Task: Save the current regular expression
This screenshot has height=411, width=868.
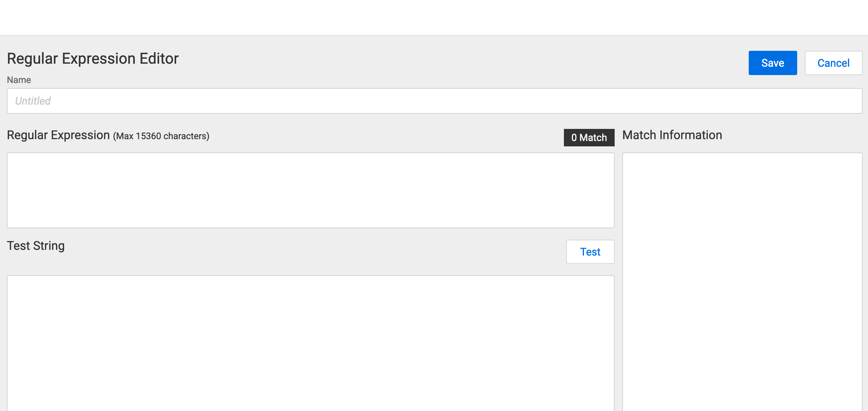Action: pos(773,63)
